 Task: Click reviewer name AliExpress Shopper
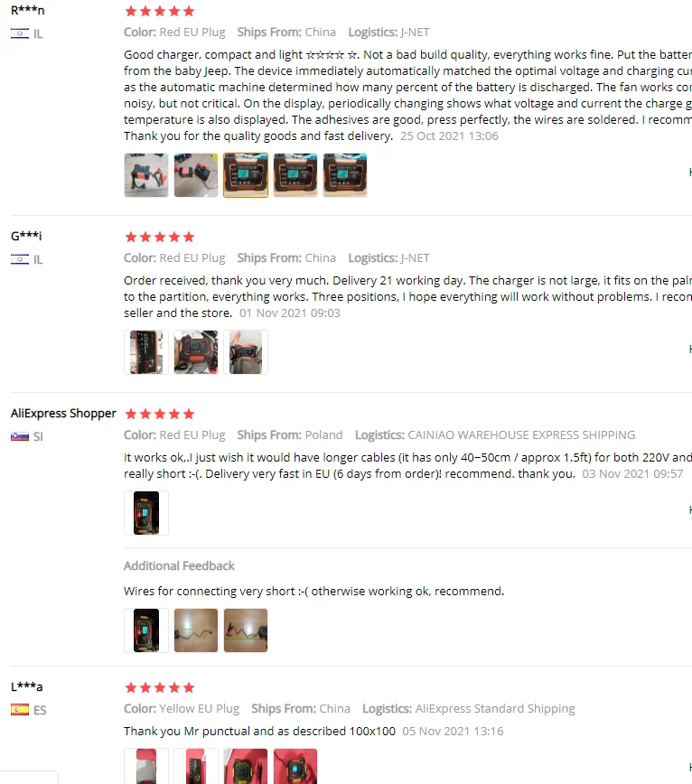(x=63, y=414)
